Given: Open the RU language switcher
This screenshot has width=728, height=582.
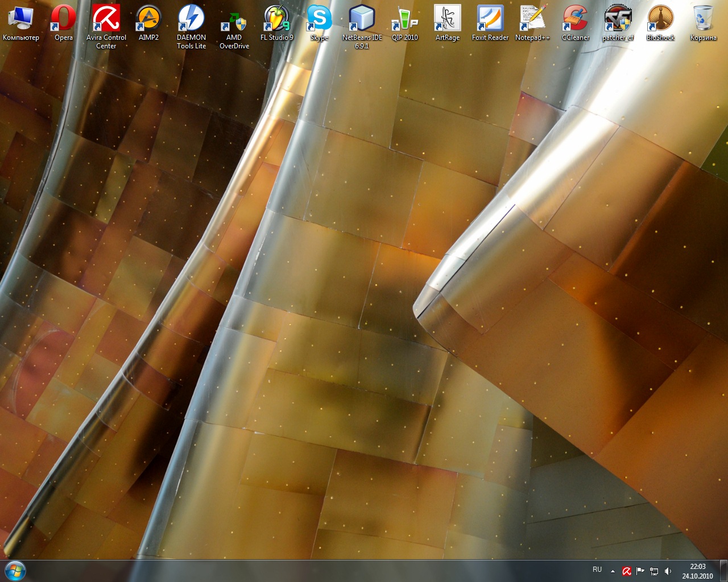Looking at the screenshot, I should (597, 569).
